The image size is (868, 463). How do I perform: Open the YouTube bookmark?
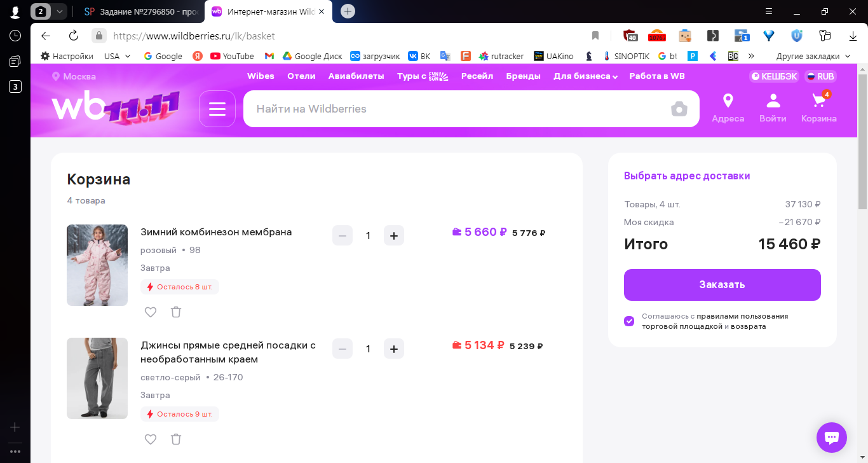coord(232,56)
